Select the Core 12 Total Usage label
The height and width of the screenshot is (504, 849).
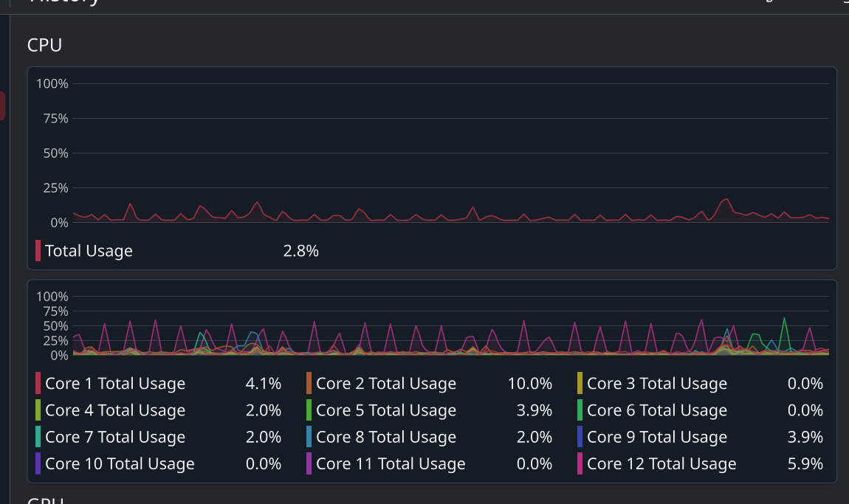click(661, 464)
